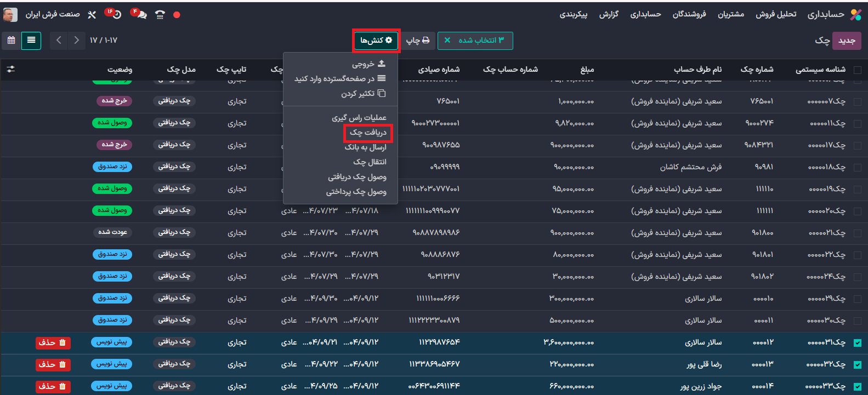
Task: Open the column settings icon in the table header
Action: click(x=10, y=70)
